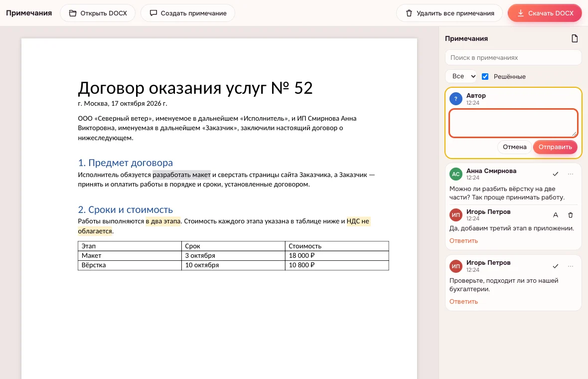Cancel the new comment with Отмена
This screenshot has height=379, width=588.
coord(514,147)
